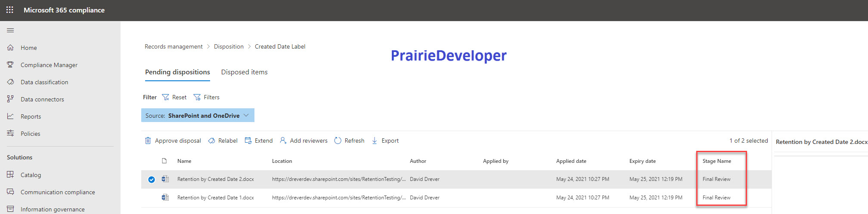
Task: Click Final Review in Created Date 2.docx row
Action: click(716, 179)
